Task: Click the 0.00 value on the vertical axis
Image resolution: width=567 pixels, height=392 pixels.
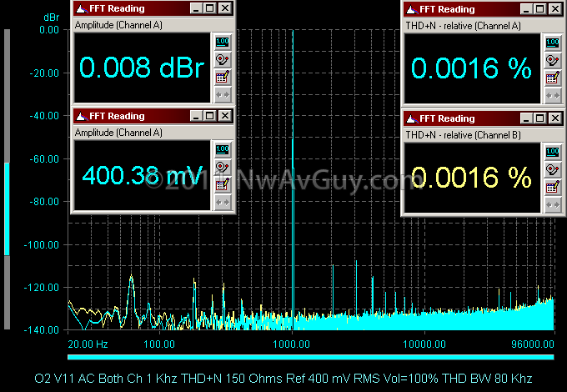Action: (49, 30)
